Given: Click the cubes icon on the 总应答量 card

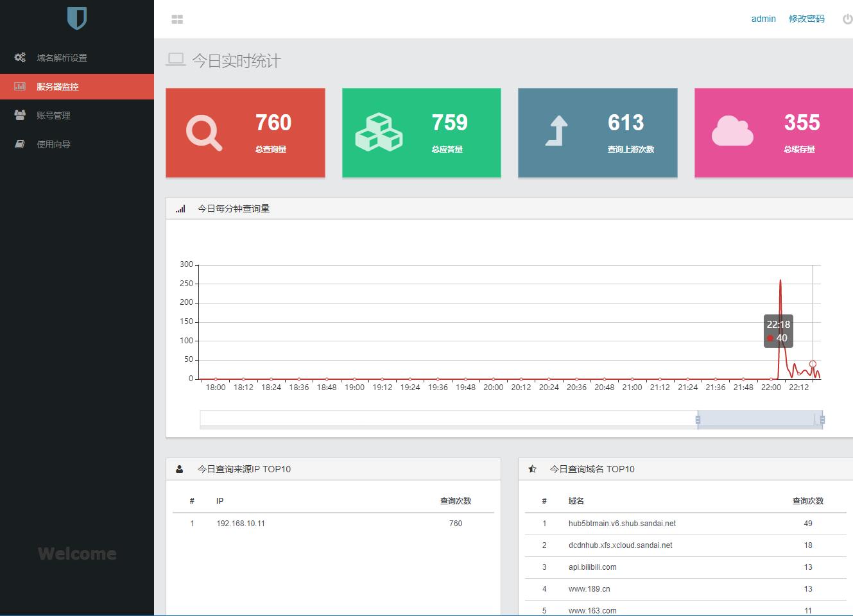Looking at the screenshot, I should tap(379, 132).
